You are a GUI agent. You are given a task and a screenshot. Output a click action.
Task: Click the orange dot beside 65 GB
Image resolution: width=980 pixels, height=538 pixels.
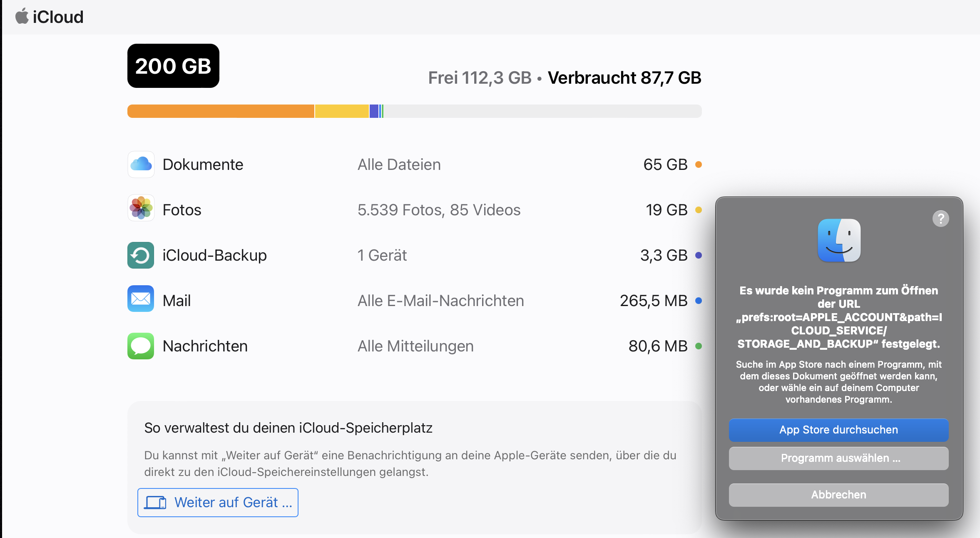pos(699,164)
